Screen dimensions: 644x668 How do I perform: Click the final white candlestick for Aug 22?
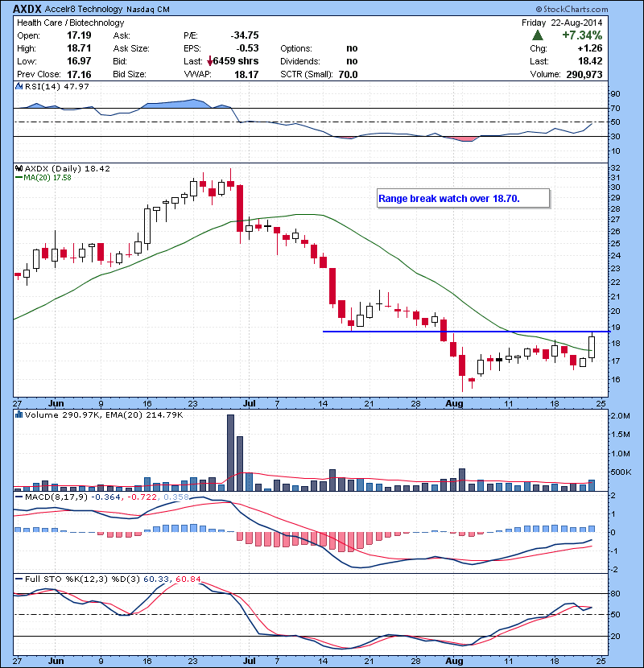point(592,347)
